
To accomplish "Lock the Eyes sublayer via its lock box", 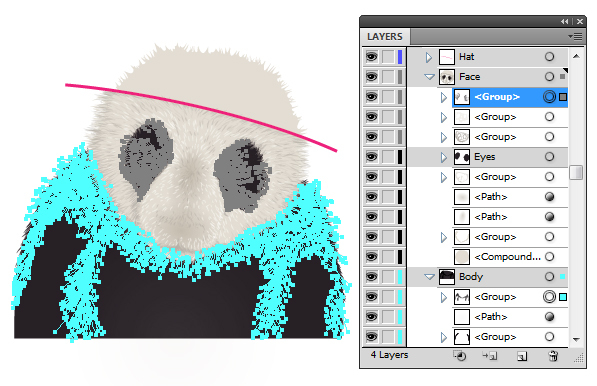I will [x=388, y=156].
